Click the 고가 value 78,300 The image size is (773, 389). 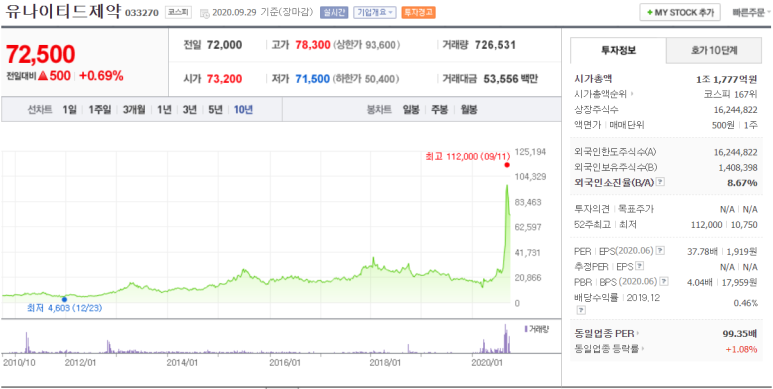[313, 45]
